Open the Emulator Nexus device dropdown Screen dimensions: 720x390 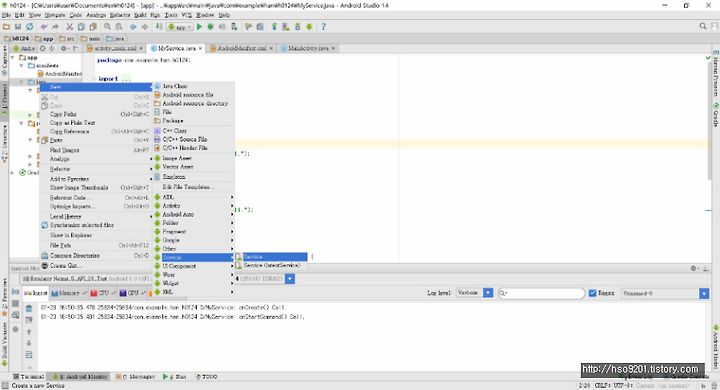(x=86, y=279)
